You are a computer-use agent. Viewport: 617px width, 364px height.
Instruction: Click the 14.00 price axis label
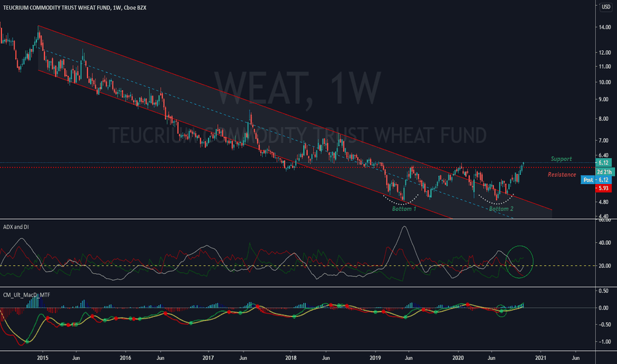[605, 27]
